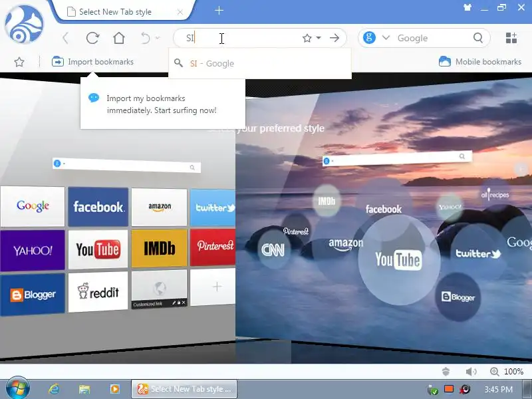Open the Home page icon
Screen dimensions: 532x399
pyautogui.click(x=119, y=38)
